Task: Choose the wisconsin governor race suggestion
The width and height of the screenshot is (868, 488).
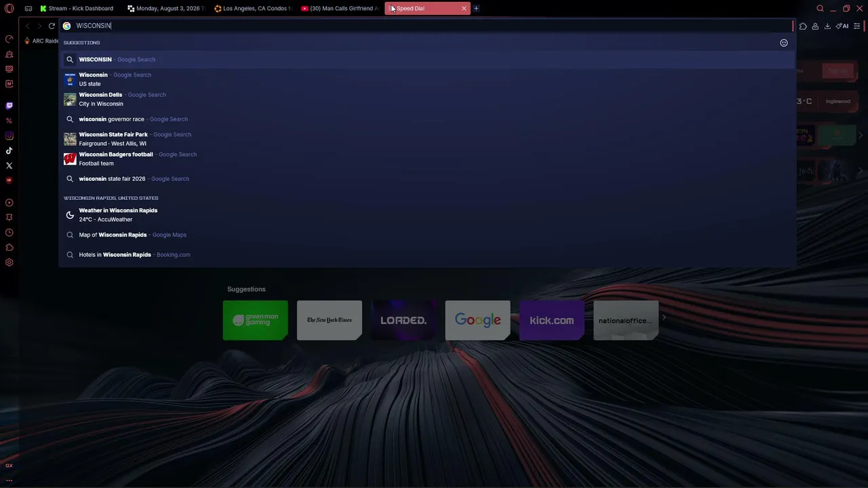Action: pos(427,119)
